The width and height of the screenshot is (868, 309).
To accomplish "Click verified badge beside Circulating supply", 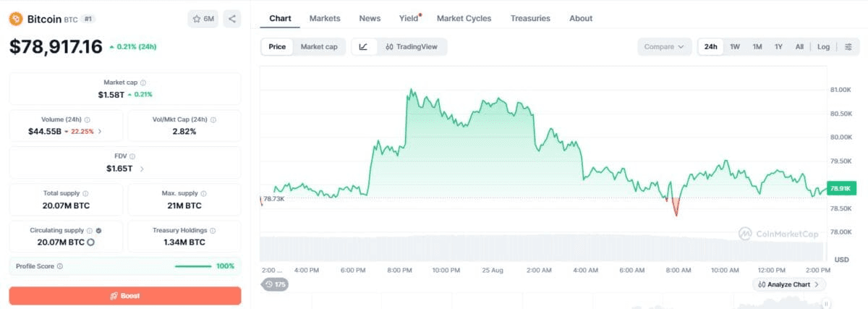I will [99, 230].
